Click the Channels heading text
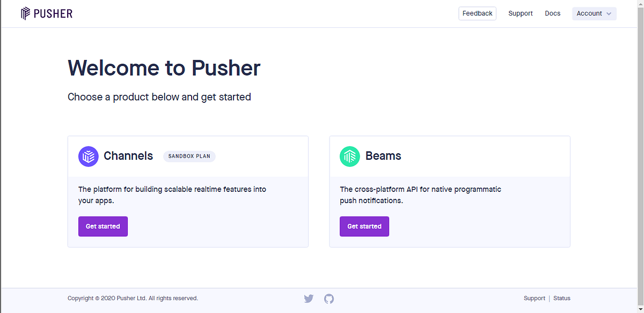Screen dimensions: 644x313 point(128,155)
